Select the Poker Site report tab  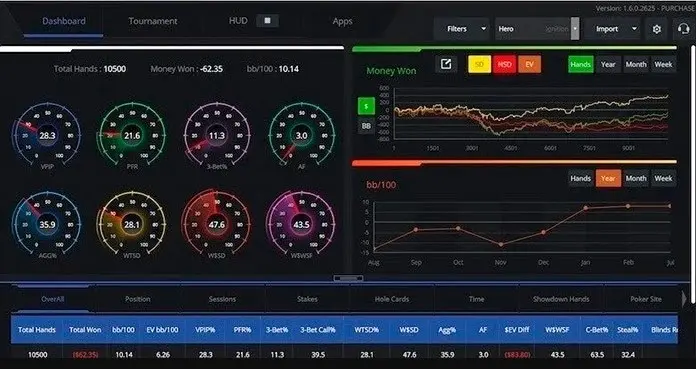(x=646, y=299)
